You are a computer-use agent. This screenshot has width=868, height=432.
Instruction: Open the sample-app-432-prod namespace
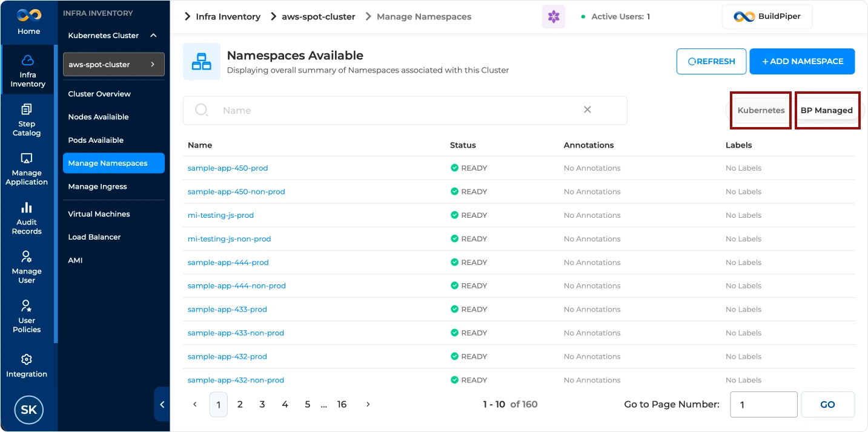(x=227, y=356)
